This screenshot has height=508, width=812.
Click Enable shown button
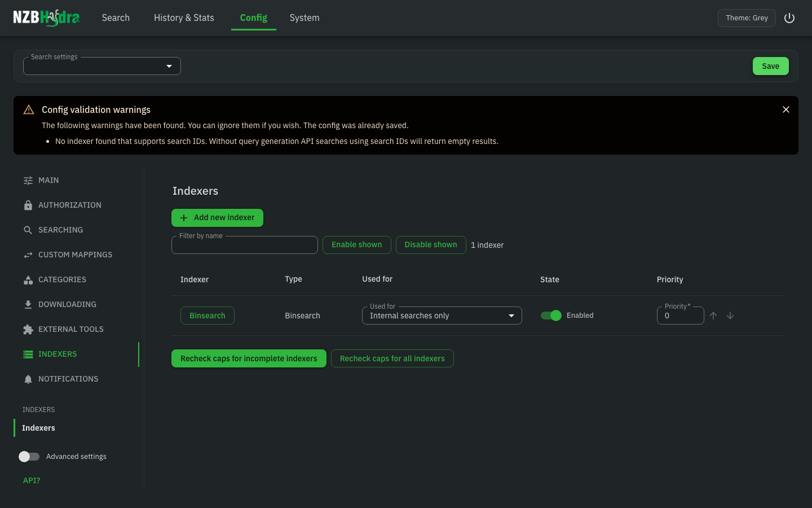(357, 245)
